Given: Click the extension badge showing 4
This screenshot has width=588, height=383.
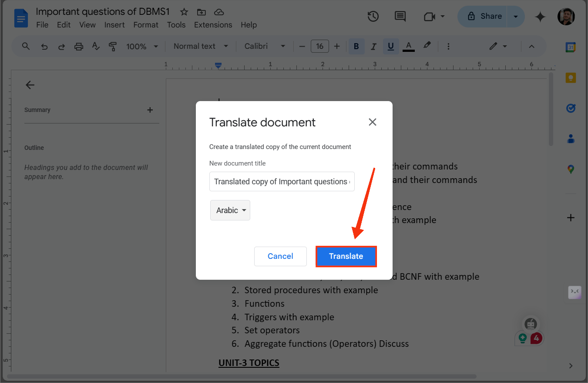Looking at the screenshot, I should click(536, 338).
